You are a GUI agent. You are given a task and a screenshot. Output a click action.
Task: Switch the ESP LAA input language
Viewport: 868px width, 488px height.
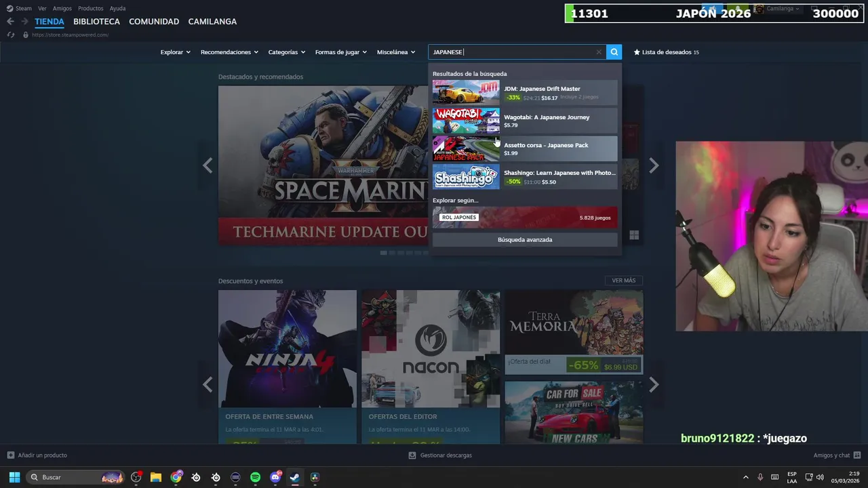tap(792, 477)
